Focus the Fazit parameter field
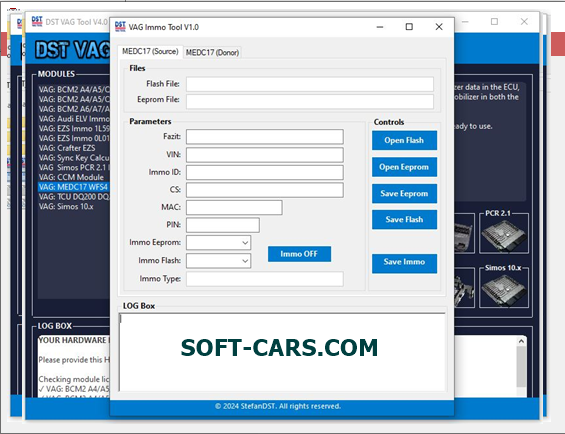Screen dimensions: 565x434 (x=264, y=137)
